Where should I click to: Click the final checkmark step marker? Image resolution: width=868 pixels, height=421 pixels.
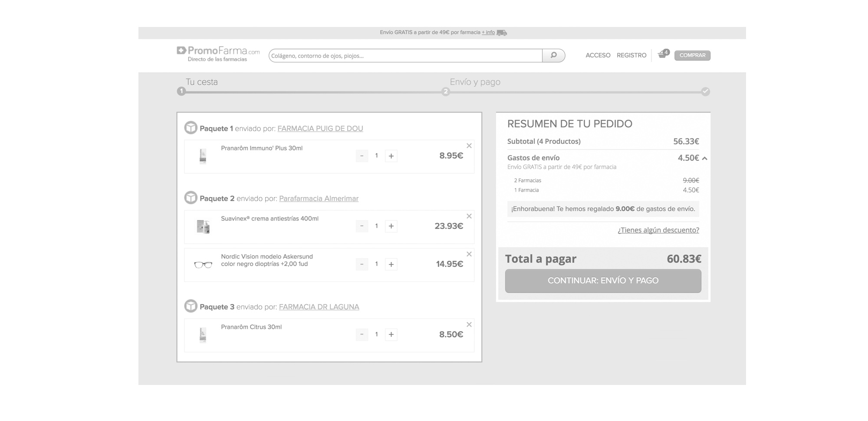tap(706, 91)
